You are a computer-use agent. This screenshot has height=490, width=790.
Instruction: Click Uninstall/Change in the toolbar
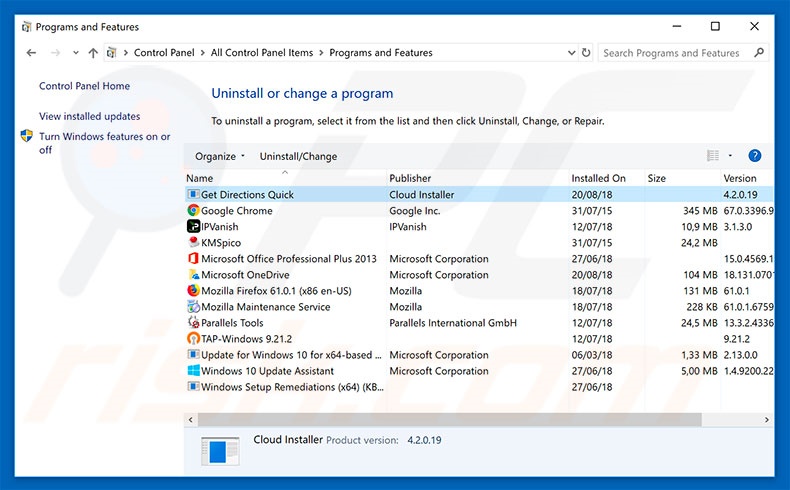[x=298, y=156]
